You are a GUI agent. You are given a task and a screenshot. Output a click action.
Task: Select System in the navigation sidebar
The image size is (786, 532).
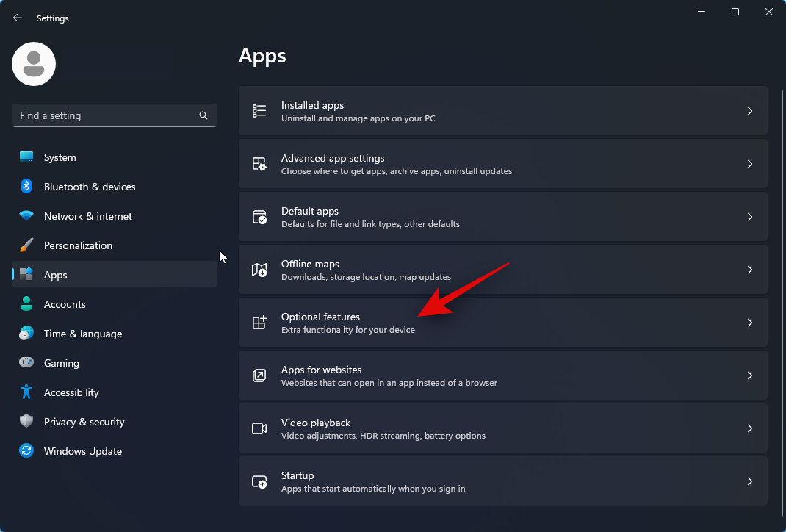click(60, 157)
